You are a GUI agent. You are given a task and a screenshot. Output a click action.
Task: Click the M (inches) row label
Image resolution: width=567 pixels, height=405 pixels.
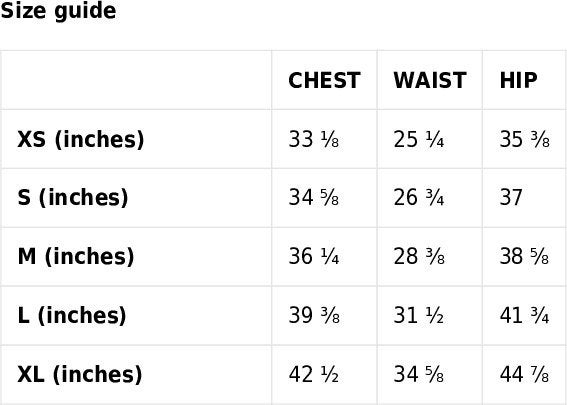coord(76,257)
